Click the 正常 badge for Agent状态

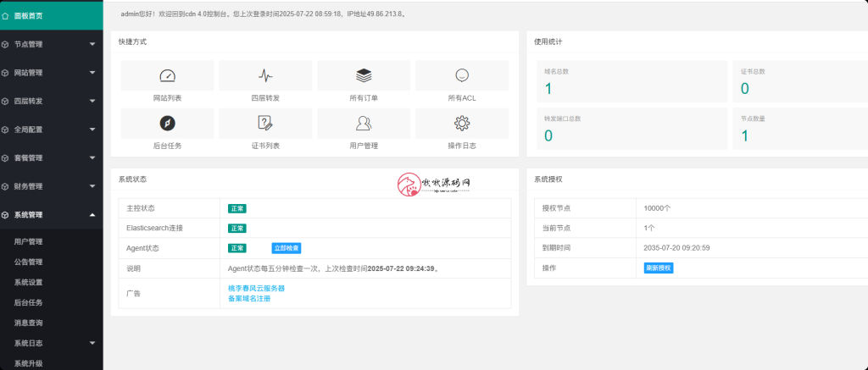click(x=237, y=248)
